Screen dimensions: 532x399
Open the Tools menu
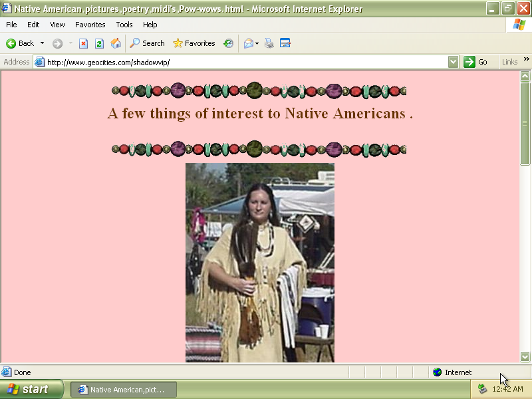coord(124,25)
